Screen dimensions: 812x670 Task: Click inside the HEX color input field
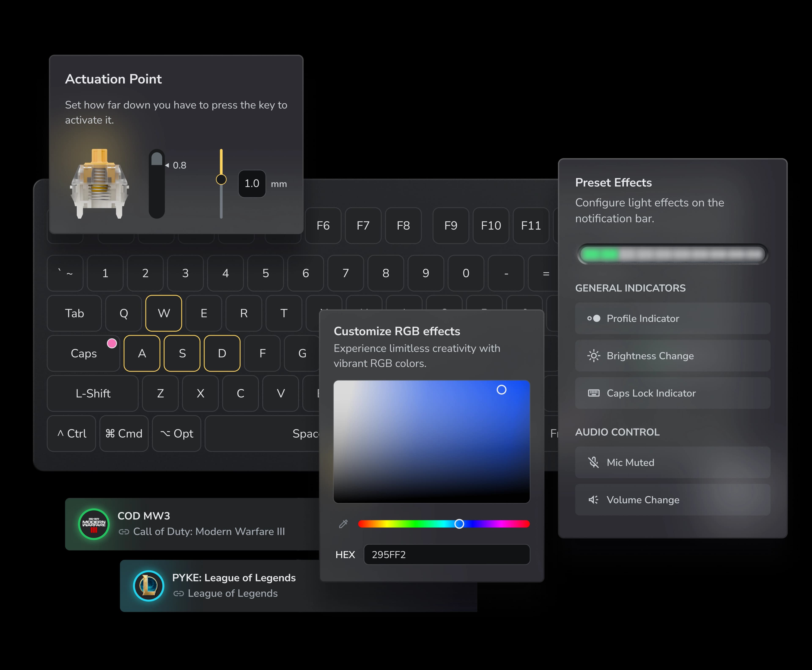click(447, 555)
